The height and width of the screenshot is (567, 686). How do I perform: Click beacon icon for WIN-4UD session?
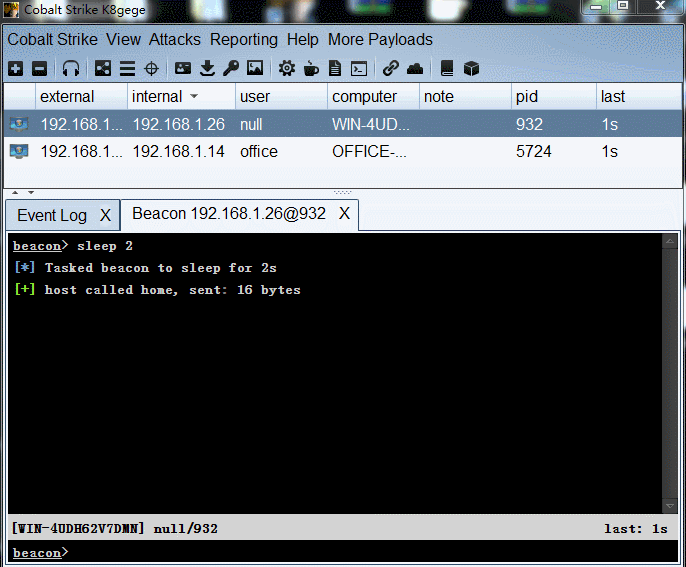click(x=19, y=124)
